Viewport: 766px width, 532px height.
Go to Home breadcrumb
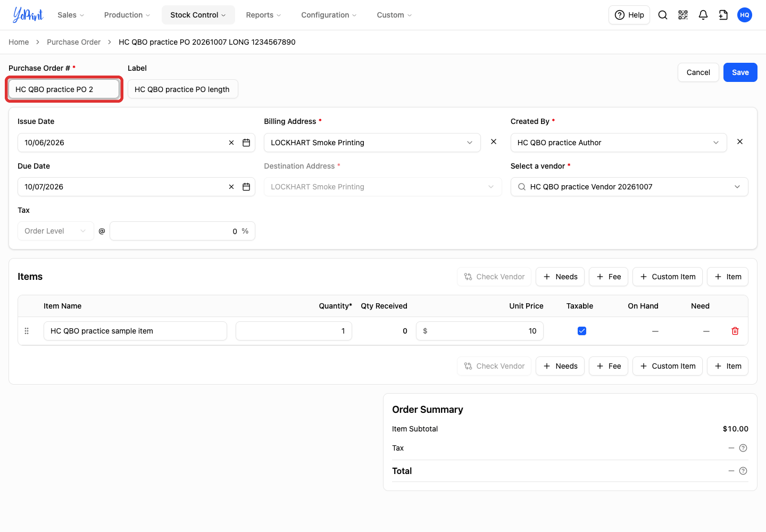click(x=19, y=42)
